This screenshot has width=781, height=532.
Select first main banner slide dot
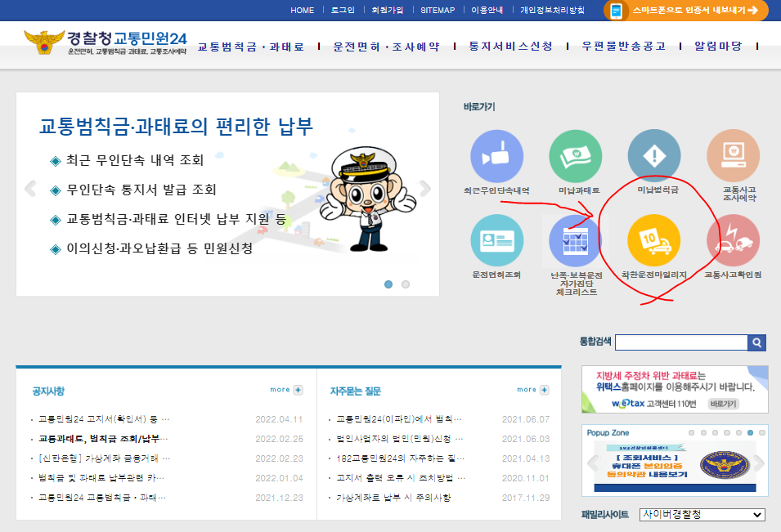click(x=388, y=284)
